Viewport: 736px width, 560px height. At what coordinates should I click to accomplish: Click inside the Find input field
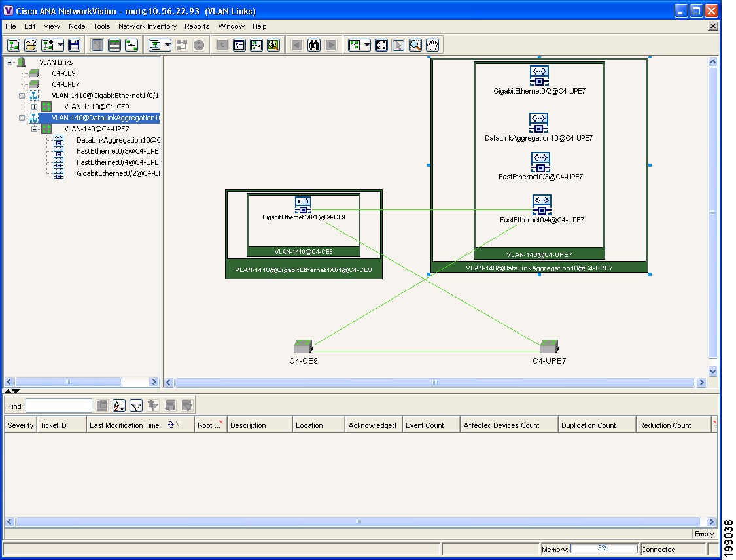pyautogui.click(x=59, y=406)
